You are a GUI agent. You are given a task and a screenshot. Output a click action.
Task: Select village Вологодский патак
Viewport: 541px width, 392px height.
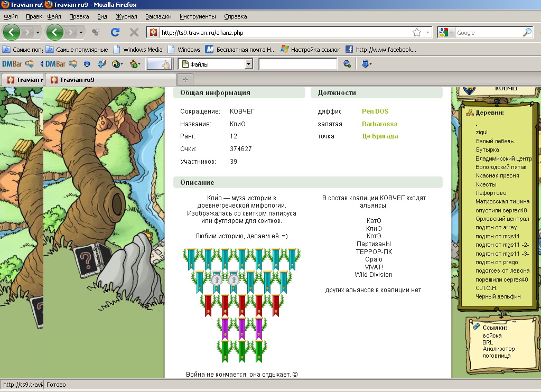click(501, 167)
